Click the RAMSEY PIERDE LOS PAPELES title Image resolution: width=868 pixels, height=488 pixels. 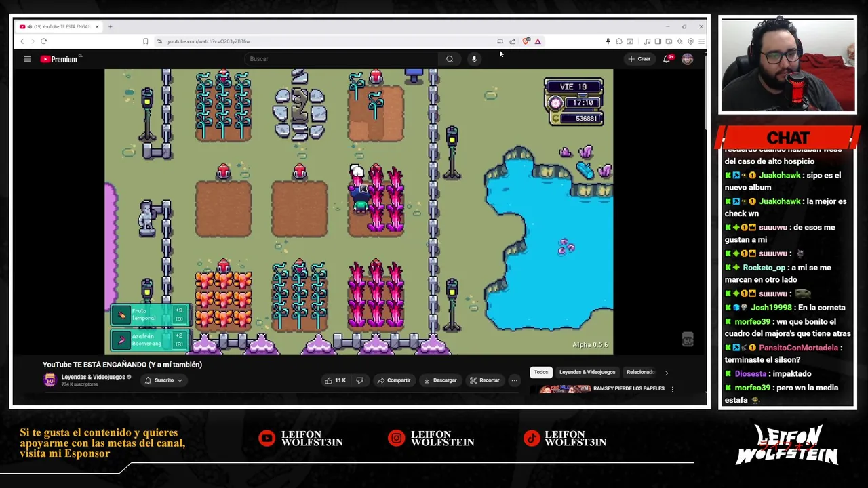pyautogui.click(x=629, y=389)
